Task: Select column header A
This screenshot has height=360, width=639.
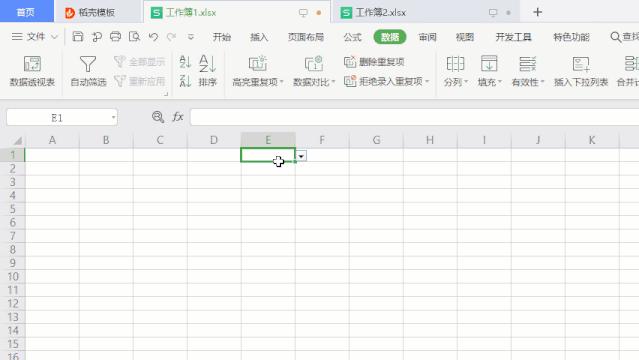Action: coord(52,140)
